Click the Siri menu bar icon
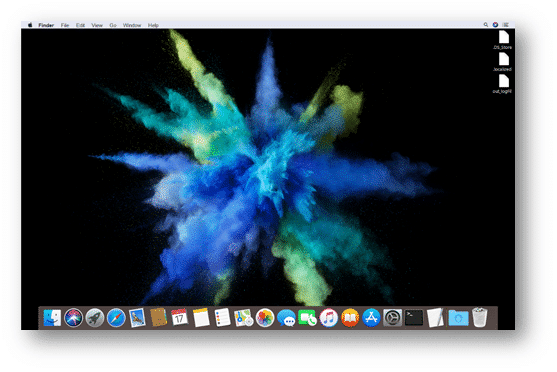The image size is (557, 372). pos(495,25)
